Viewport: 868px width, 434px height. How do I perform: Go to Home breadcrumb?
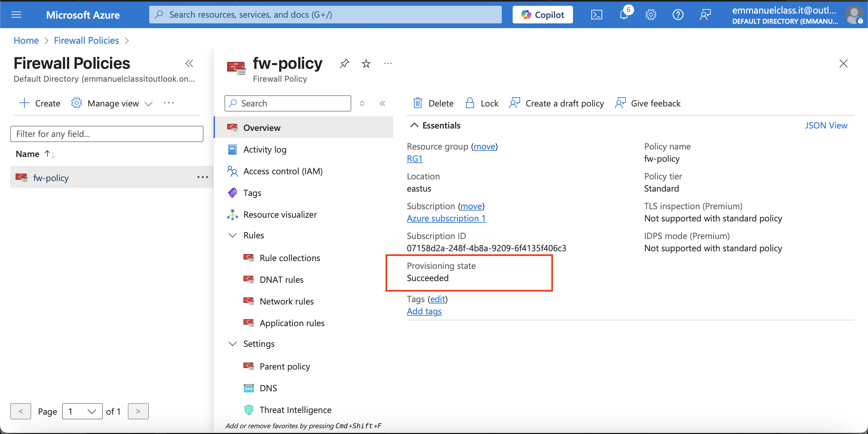[26, 40]
